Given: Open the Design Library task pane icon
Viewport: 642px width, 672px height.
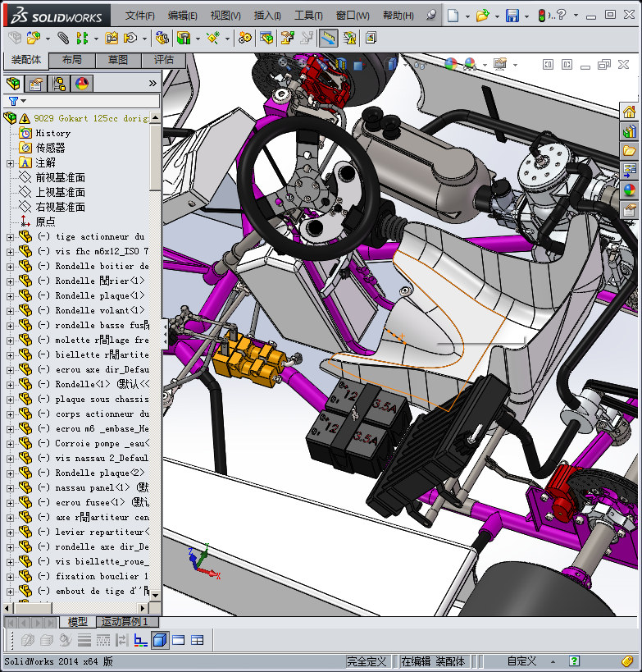Looking at the screenshot, I should (629, 131).
